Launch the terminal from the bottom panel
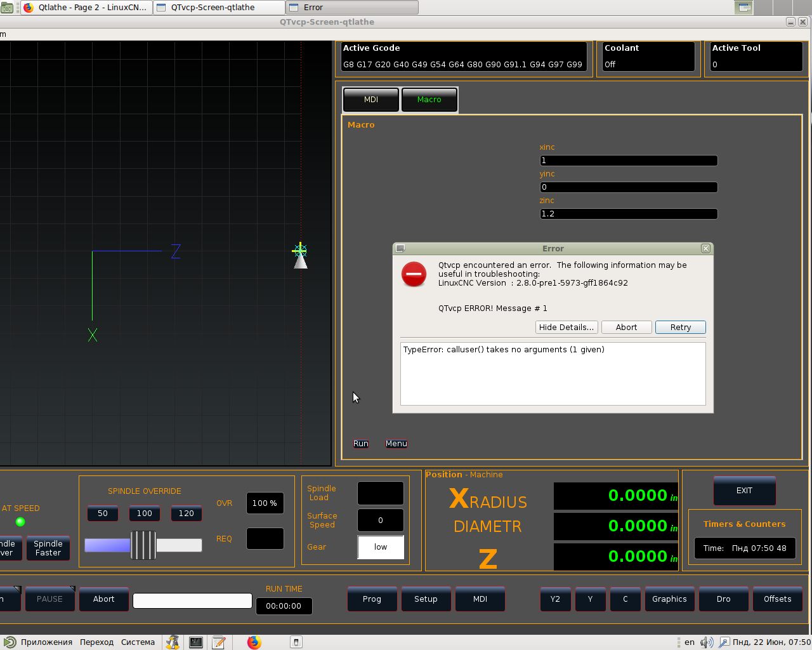 point(196,642)
